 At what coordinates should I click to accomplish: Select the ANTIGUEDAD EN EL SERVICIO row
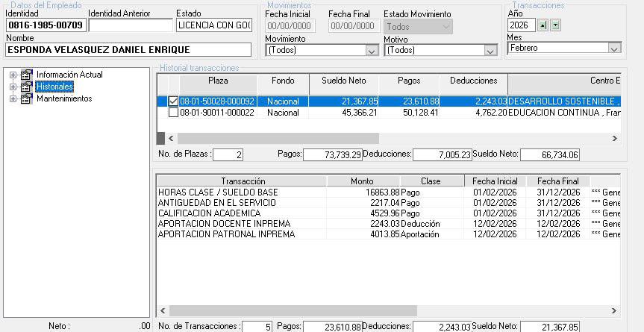(x=389, y=203)
